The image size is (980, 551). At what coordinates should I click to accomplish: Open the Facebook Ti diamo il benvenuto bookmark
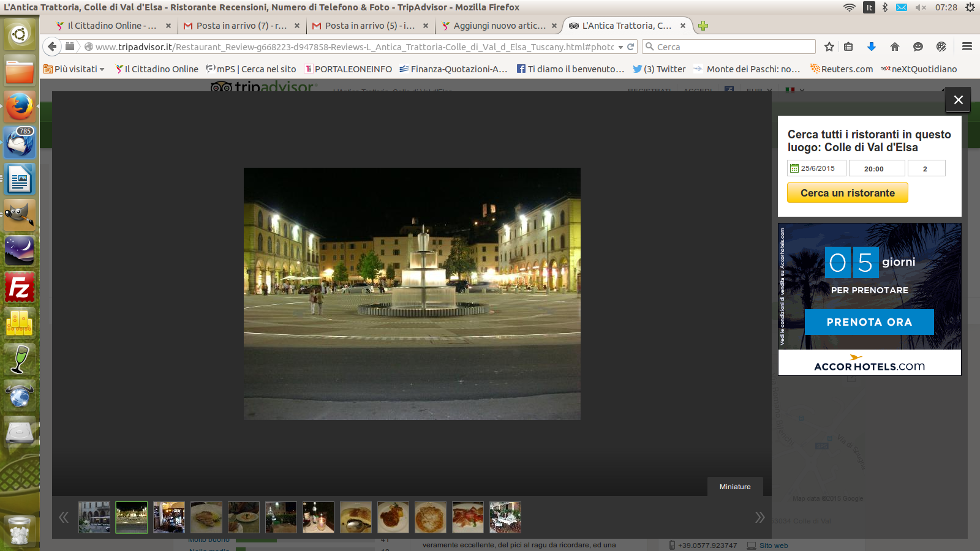pos(570,69)
